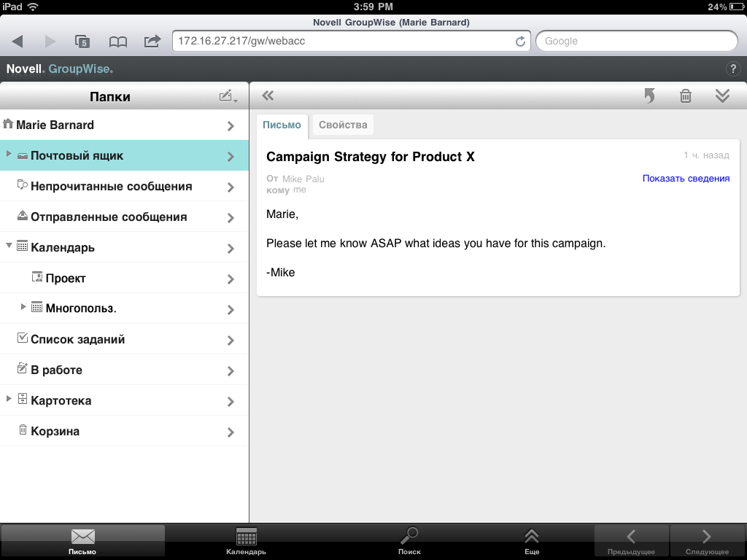Select the В работе folder
The height and width of the screenshot is (560, 747).
point(124,370)
